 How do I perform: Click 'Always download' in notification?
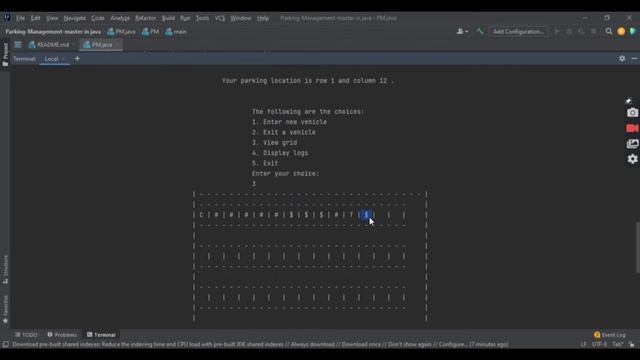tap(312, 344)
